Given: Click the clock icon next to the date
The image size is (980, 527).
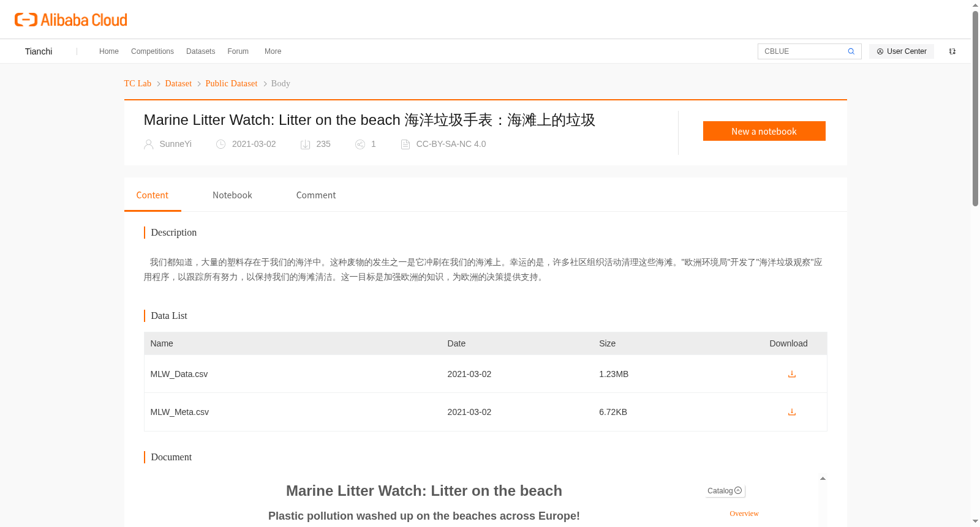Looking at the screenshot, I should 221,144.
